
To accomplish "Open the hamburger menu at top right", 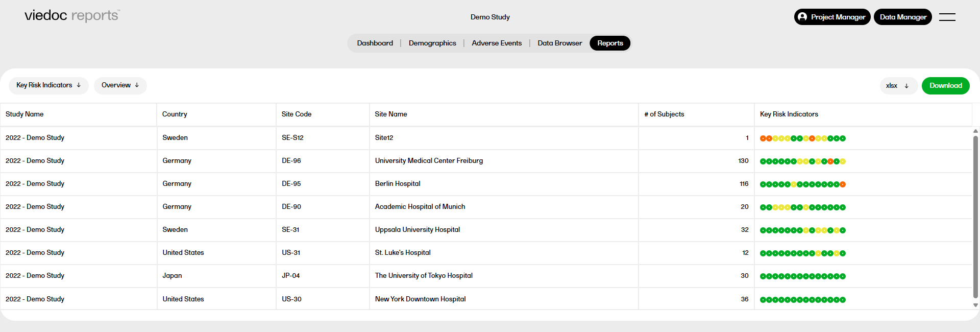I will point(947,17).
